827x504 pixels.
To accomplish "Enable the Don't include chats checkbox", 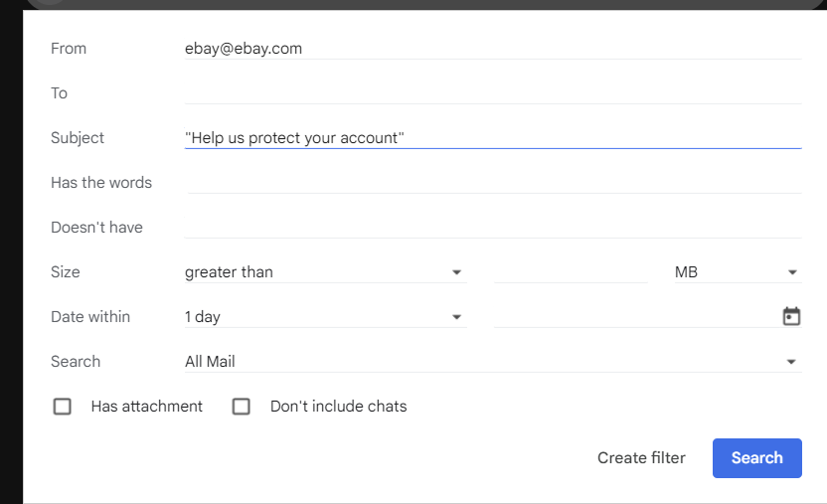I will click(242, 407).
